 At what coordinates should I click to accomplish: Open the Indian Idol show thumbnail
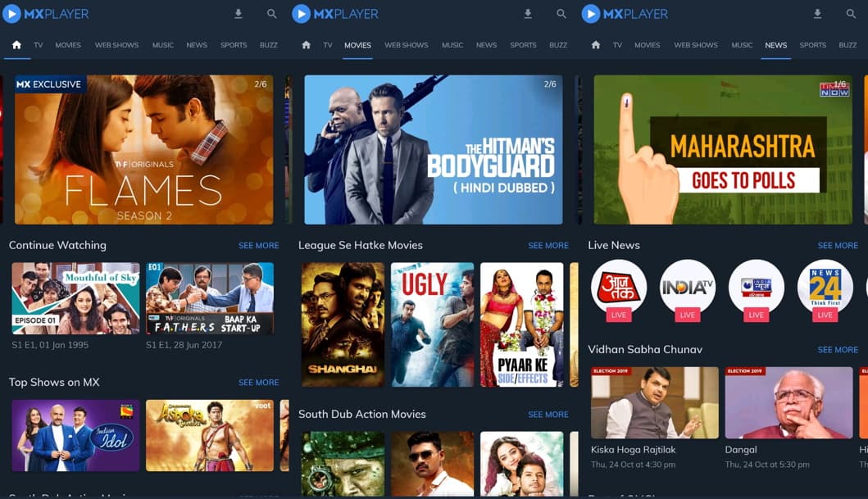point(75,435)
